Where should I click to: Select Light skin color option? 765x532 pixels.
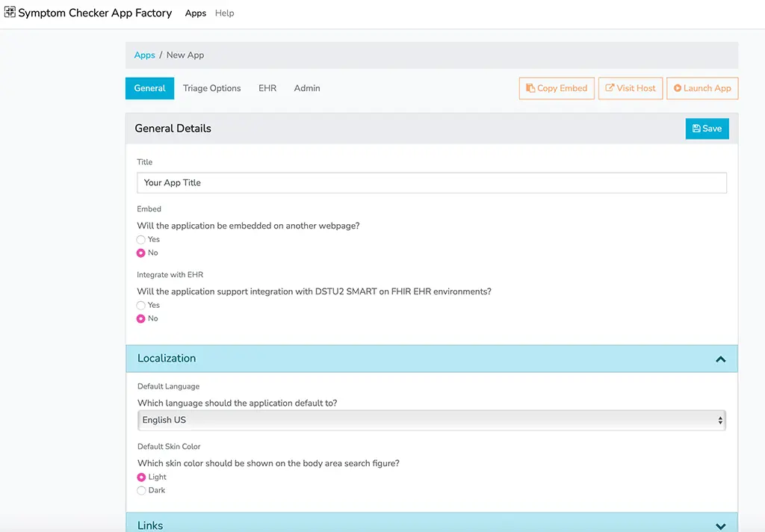click(x=141, y=477)
